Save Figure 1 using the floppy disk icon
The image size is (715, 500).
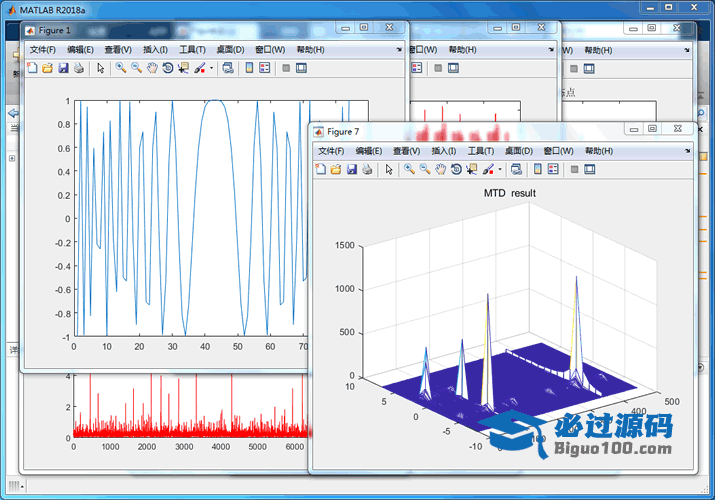[x=63, y=68]
